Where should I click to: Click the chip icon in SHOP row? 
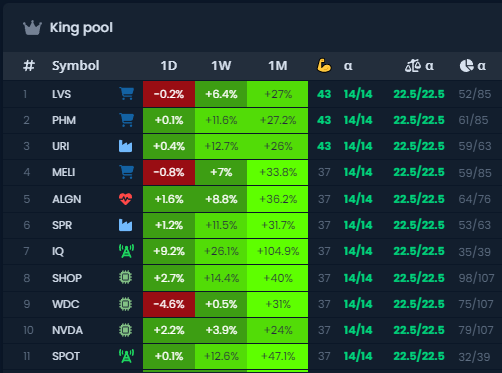126,277
